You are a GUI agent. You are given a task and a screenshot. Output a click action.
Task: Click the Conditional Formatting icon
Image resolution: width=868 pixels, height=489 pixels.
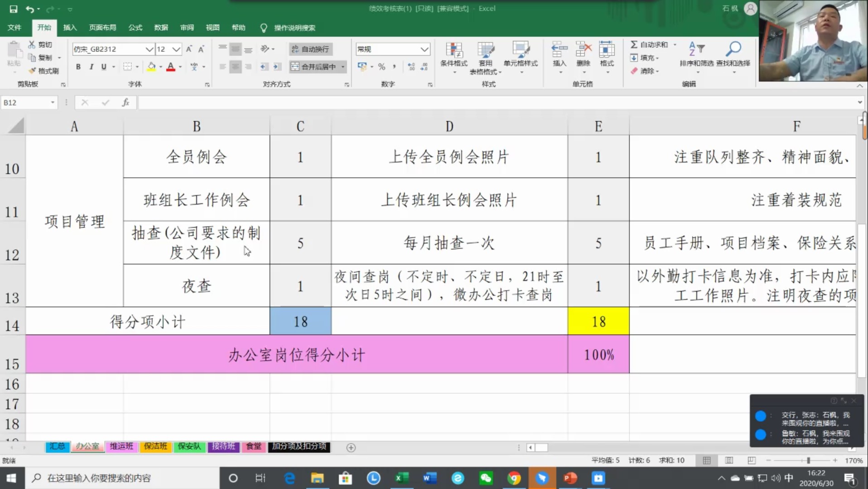point(453,51)
